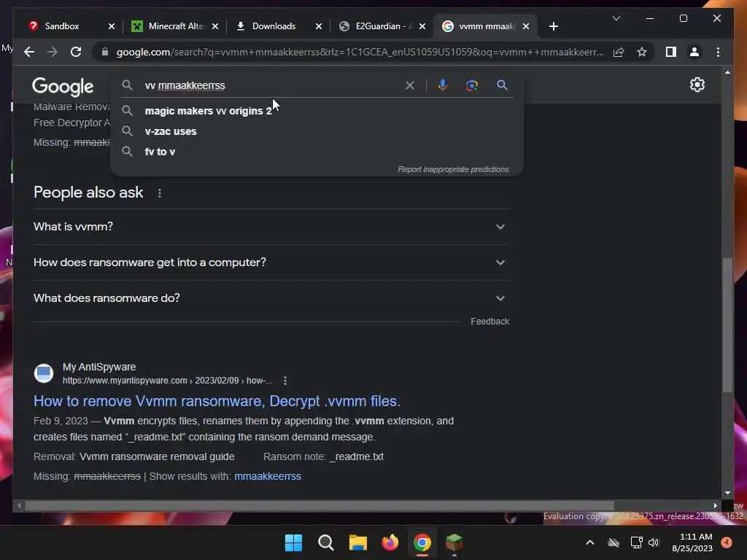Share this page via address bar icon
The width and height of the screenshot is (747, 560).
click(x=619, y=52)
